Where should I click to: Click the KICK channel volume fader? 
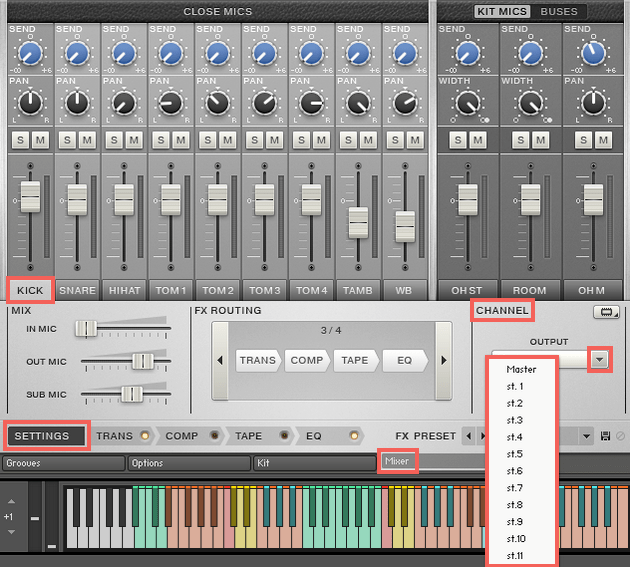tap(31, 197)
